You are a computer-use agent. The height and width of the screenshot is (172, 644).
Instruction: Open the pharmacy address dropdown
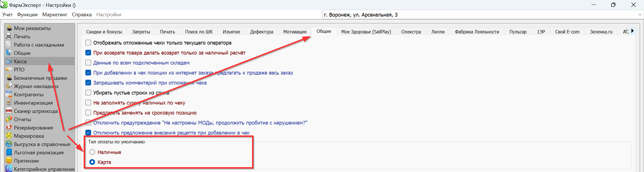640,15
